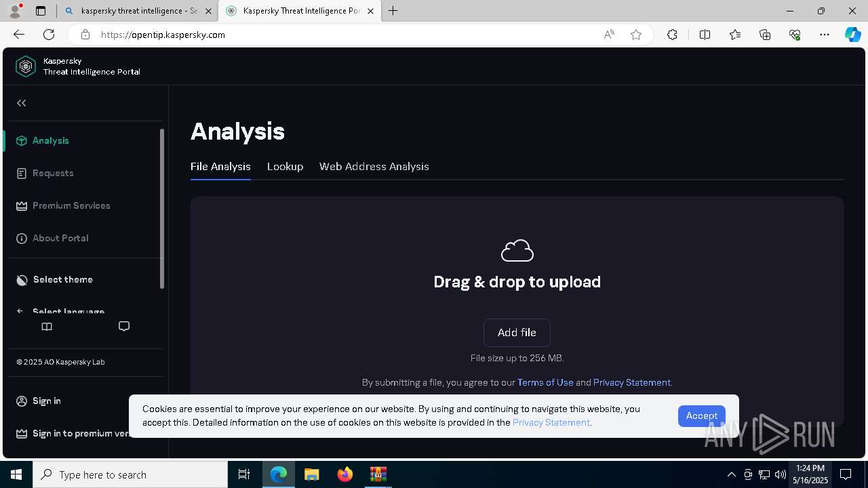Viewport: 868px width, 488px height.
Task: Open Privacy Statement link in cookie banner
Action: coord(551,422)
